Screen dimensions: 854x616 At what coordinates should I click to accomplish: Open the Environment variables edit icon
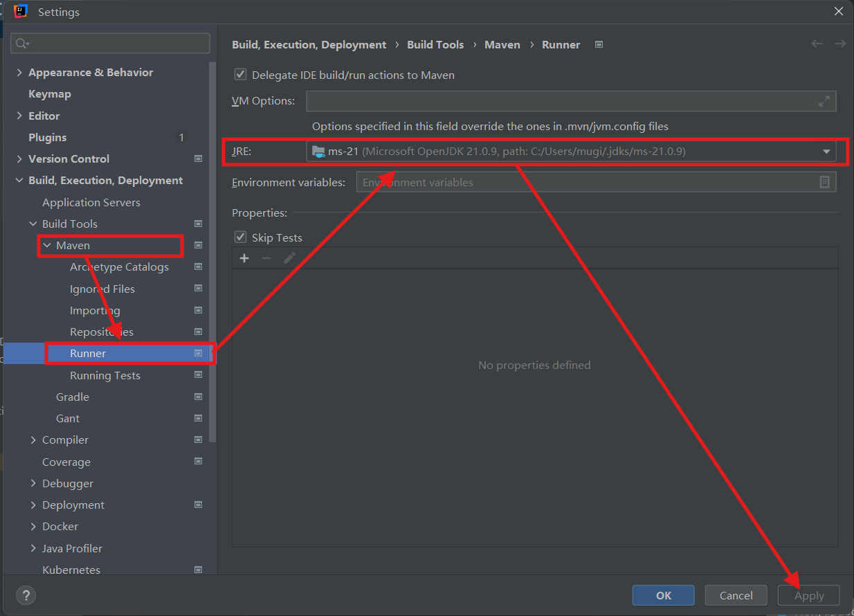[x=824, y=182]
